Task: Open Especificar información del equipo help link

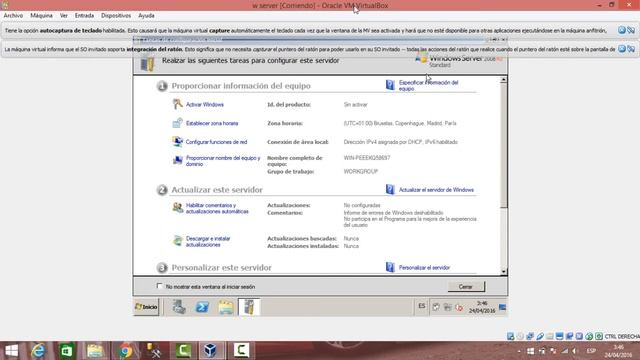Action: [429, 85]
